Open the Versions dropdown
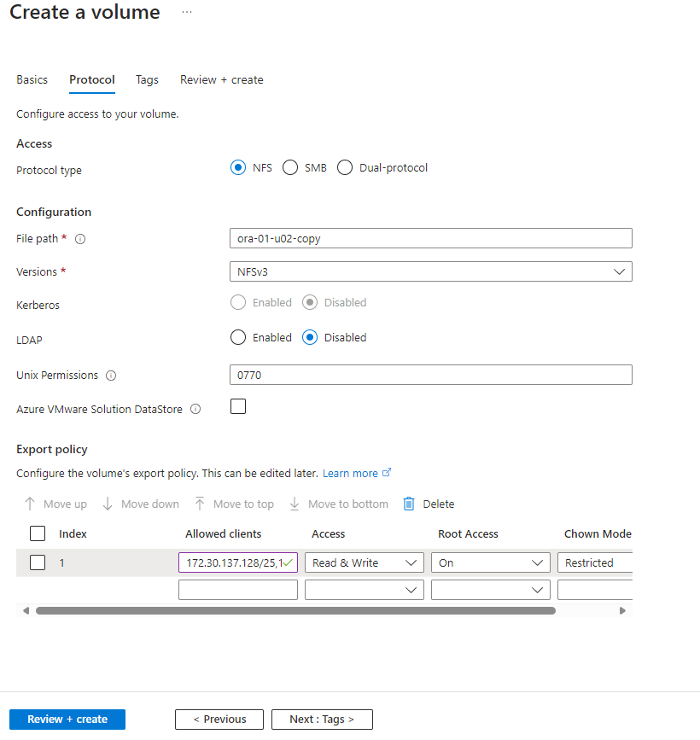 point(430,271)
